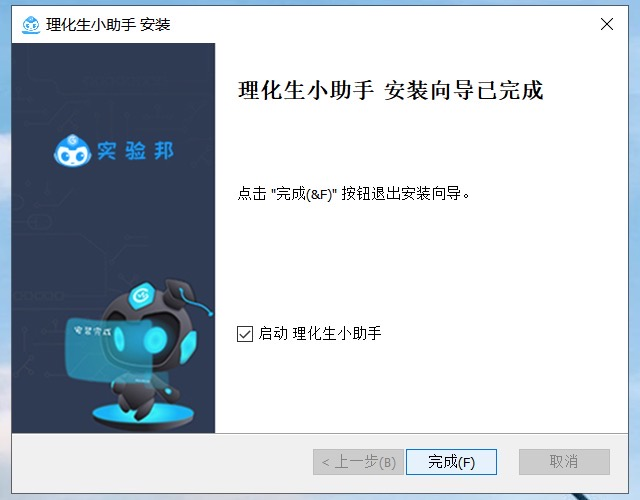Click 完成(F) to finish installation
The image size is (640, 500).
tap(451, 462)
